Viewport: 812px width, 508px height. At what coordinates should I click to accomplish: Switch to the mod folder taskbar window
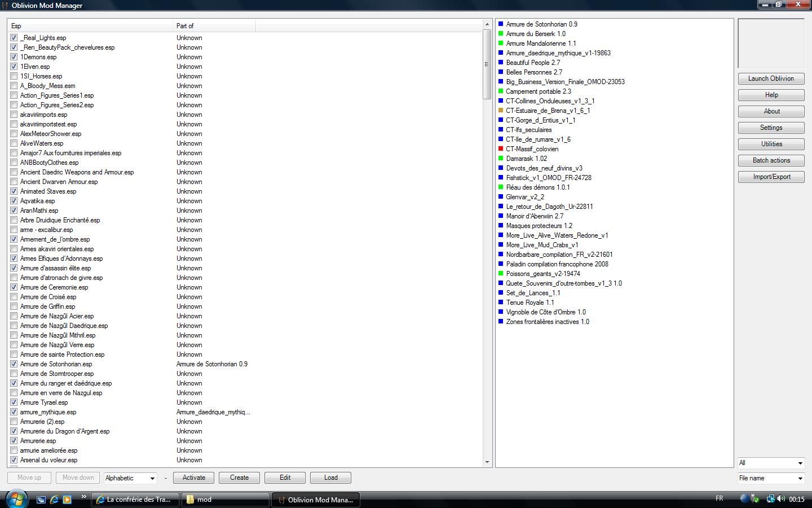click(x=226, y=500)
